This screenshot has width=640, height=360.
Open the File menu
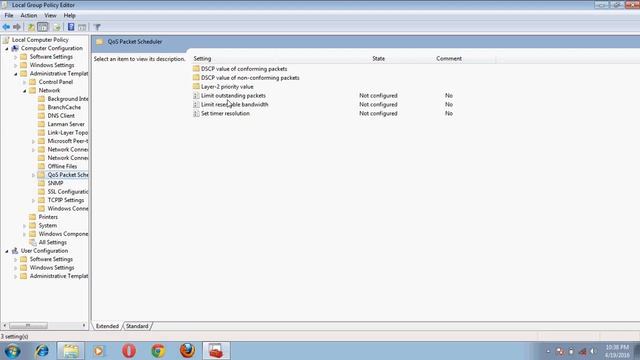(9, 16)
